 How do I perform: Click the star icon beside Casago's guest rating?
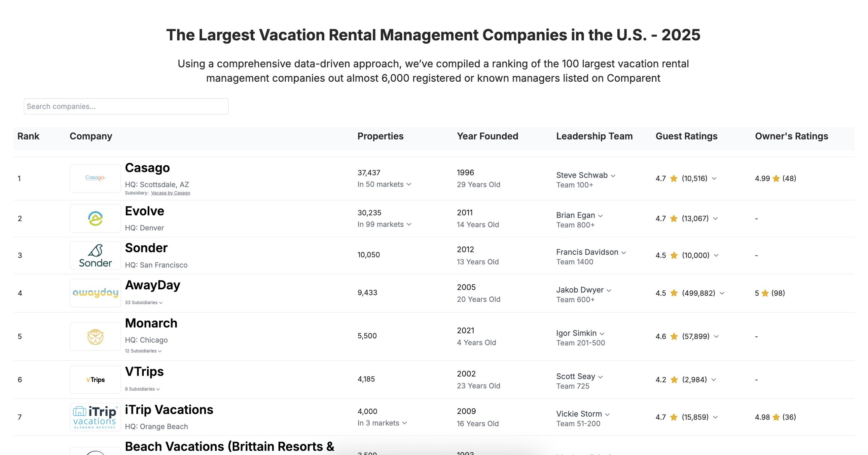point(674,179)
